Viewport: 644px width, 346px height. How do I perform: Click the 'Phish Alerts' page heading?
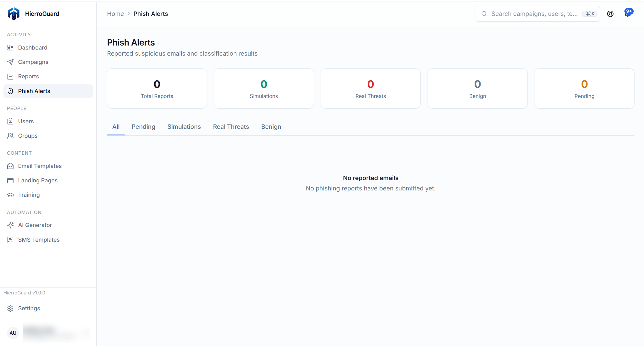(x=131, y=43)
